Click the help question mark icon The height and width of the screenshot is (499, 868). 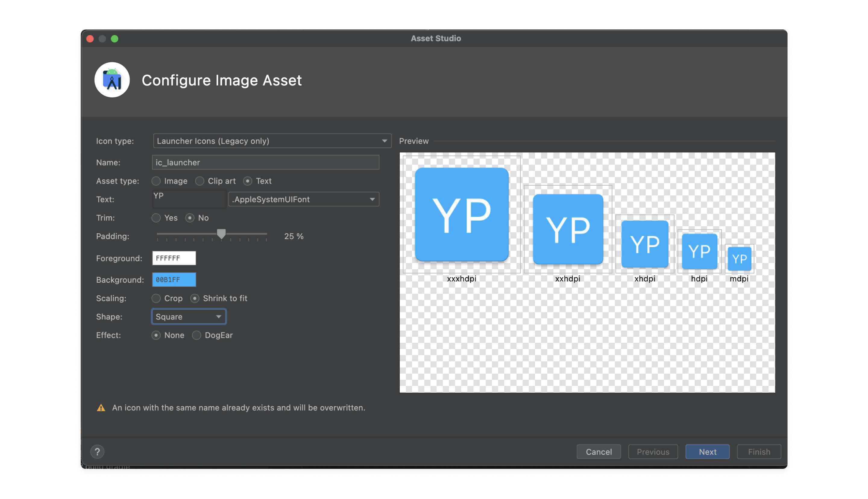[x=97, y=451]
